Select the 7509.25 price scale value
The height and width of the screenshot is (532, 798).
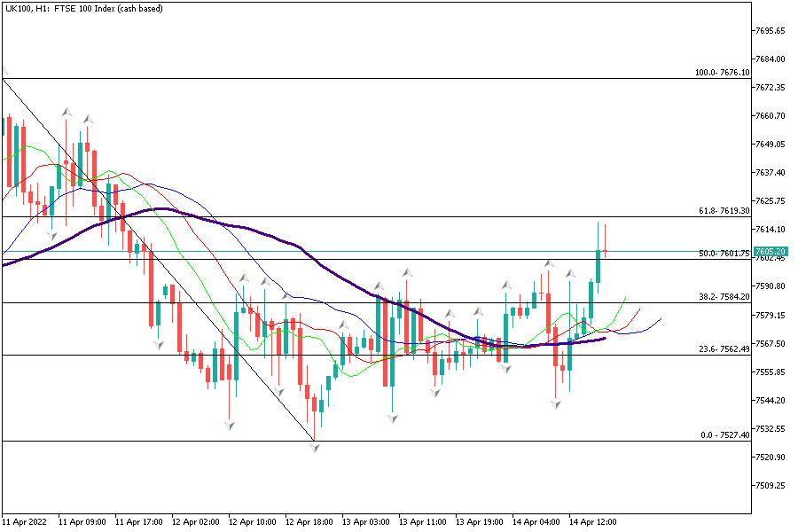pos(771,486)
